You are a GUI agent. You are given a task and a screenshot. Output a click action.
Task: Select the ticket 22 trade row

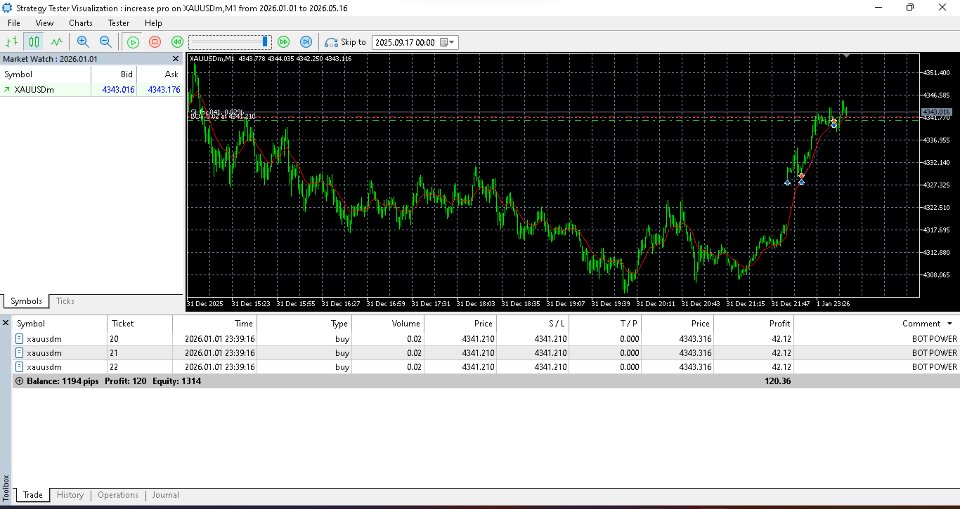486,367
